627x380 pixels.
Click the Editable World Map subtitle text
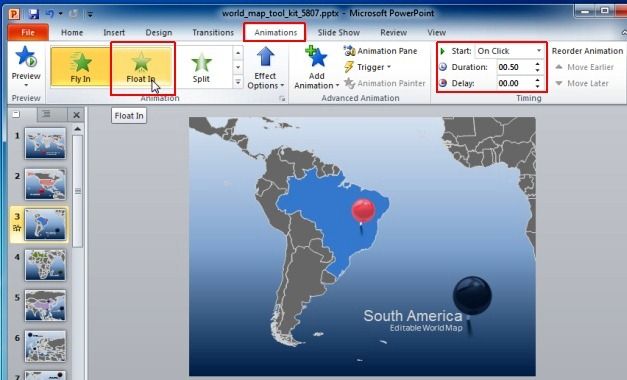coord(426,328)
